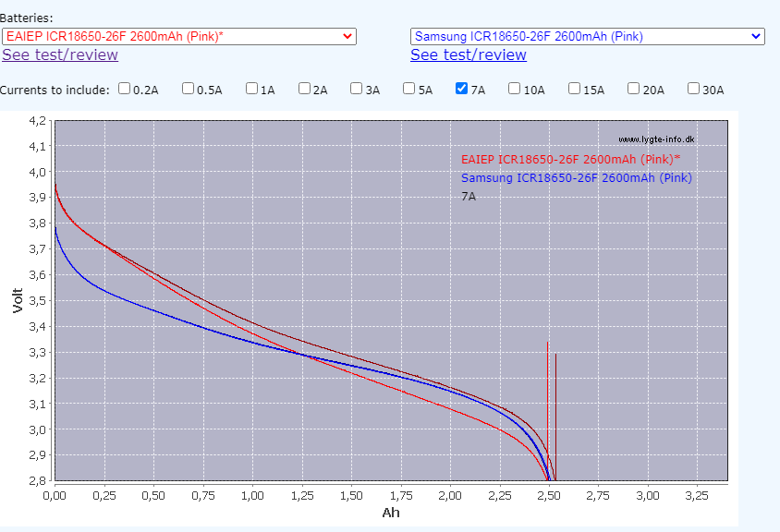Check the 2A current checkbox

[x=304, y=89]
